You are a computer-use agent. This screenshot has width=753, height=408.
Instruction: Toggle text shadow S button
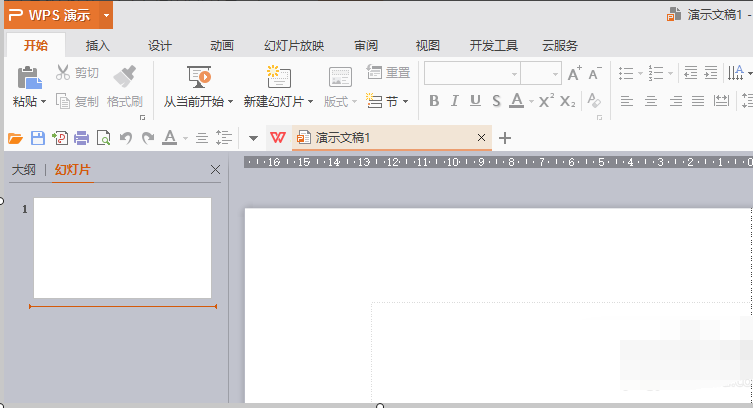(496, 101)
